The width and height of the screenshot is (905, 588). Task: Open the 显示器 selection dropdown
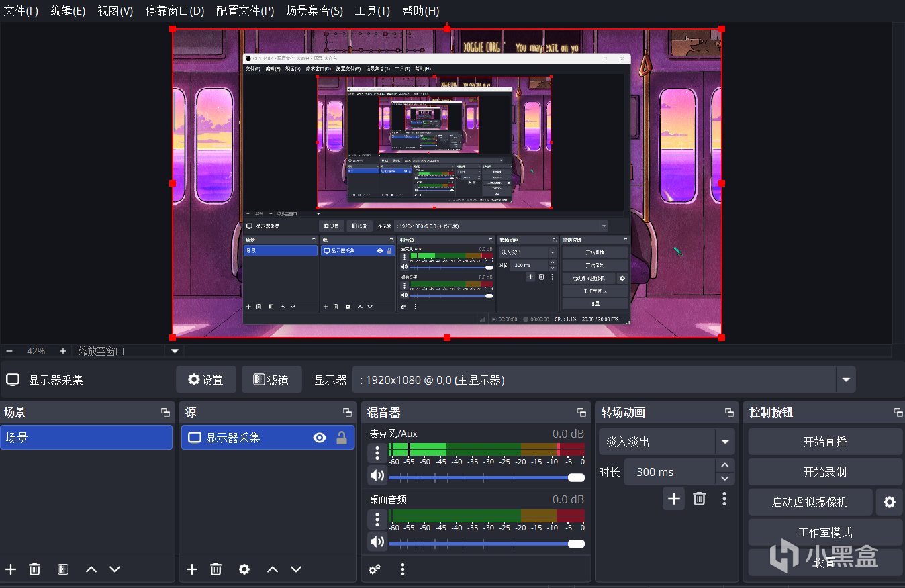[x=846, y=380]
